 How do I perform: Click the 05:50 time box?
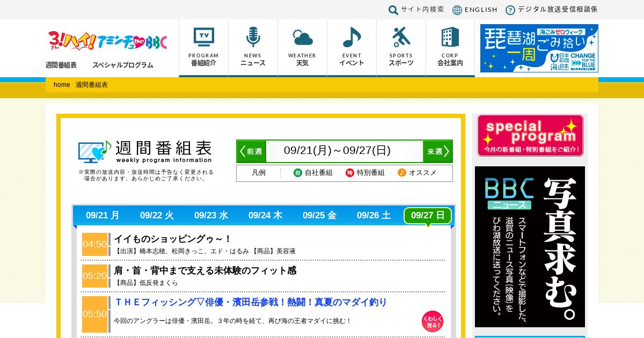(x=94, y=314)
